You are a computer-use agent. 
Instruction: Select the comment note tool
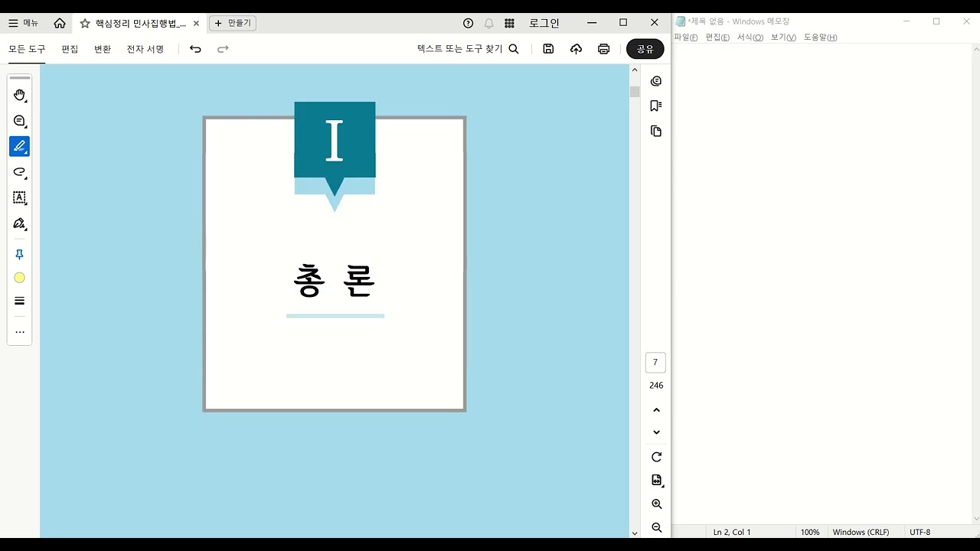tap(20, 121)
